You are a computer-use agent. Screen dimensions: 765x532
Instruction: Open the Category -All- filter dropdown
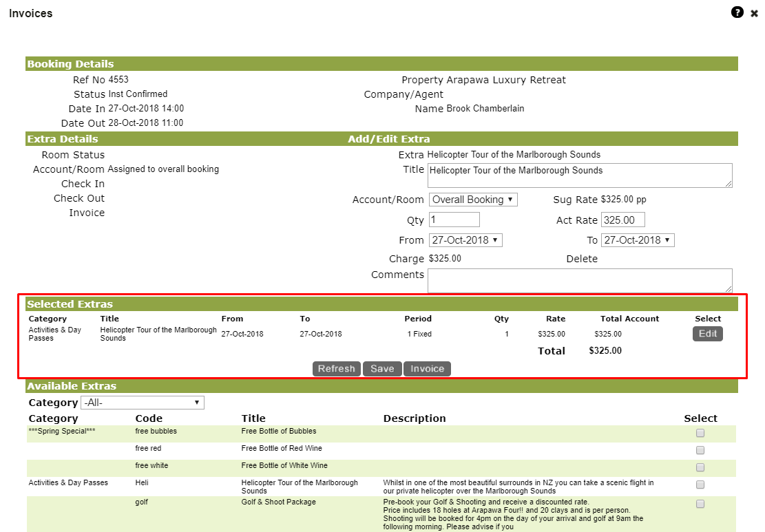click(x=143, y=403)
